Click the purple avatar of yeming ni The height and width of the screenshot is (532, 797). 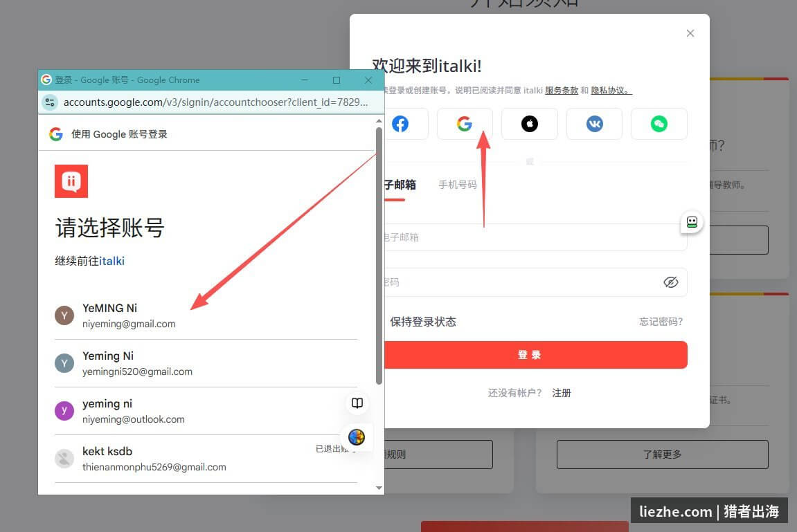[x=64, y=411]
